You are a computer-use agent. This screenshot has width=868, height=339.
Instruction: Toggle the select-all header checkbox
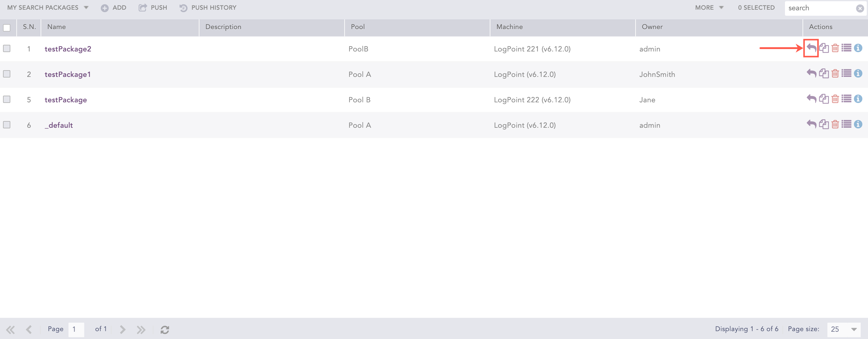tap(7, 28)
